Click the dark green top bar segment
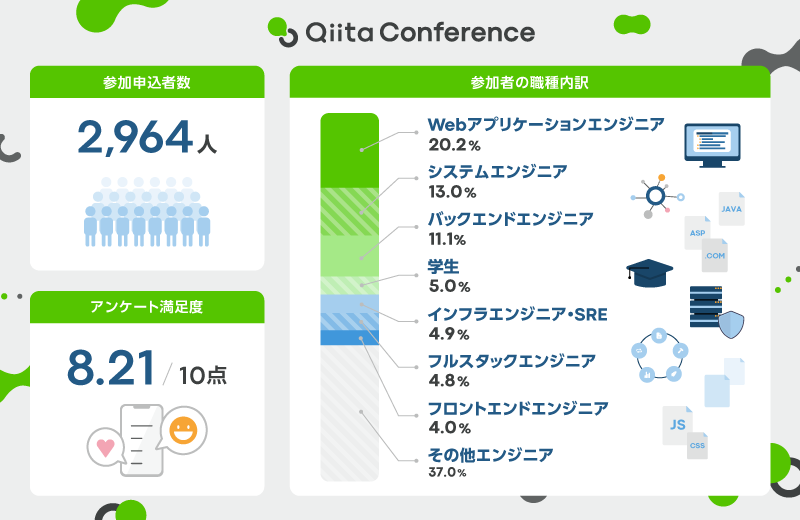 (349, 150)
